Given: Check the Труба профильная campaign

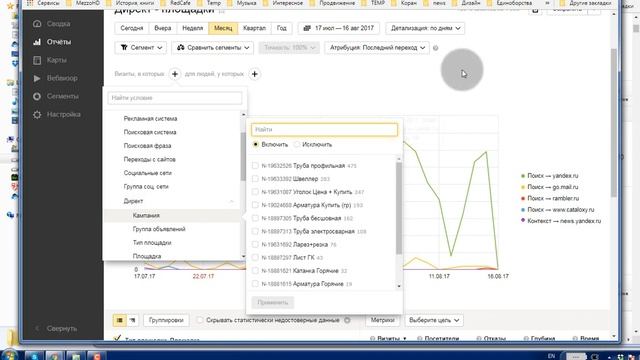Looking at the screenshot, I should pyautogui.click(x=255, y=166).
